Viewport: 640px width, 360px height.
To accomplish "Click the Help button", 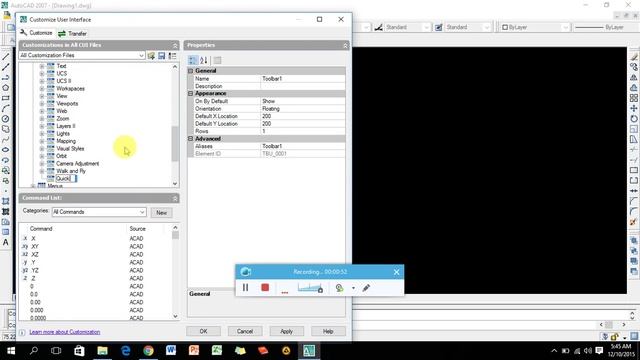I will click(328, 331).
